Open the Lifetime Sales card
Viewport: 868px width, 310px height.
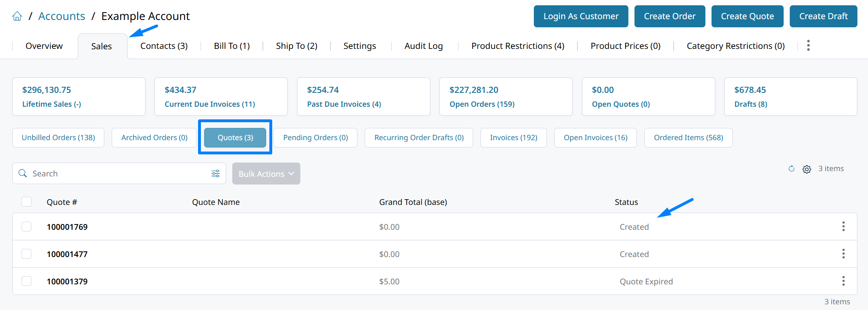79,97
